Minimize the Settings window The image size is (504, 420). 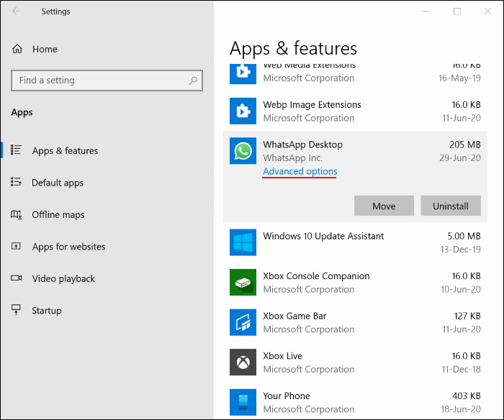426,12
